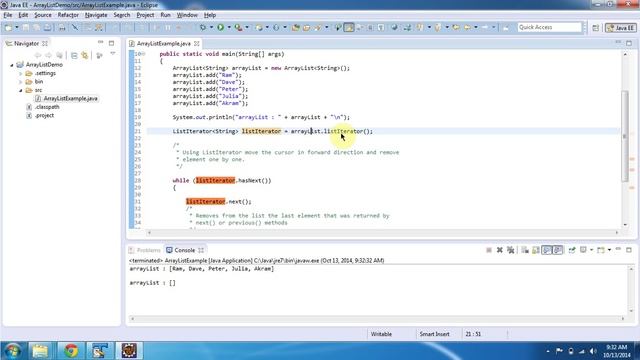Maximize the Console panel
This screenshot has width=640, height=360.
tap(629, 250)
